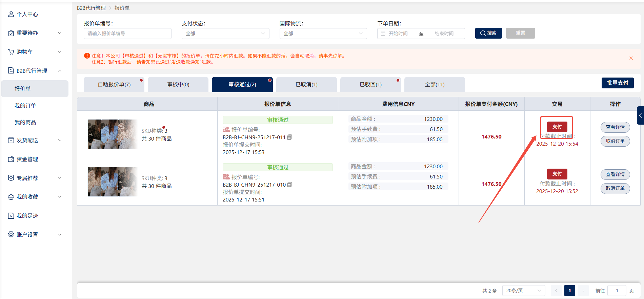Switch to 审核中(0) tab
The width and height of the screenshot is (644, 299).
pyautogui.click(x=178, y=84)
